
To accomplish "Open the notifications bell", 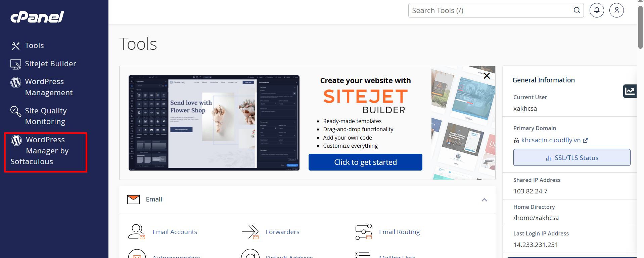I will 597,10.
